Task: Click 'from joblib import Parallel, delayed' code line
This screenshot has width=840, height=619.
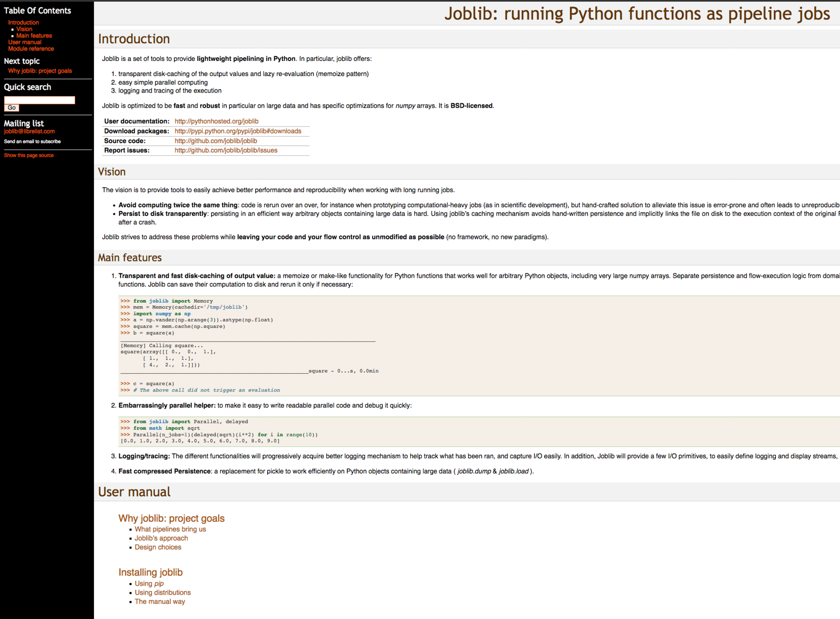Action: click(184, 421)
